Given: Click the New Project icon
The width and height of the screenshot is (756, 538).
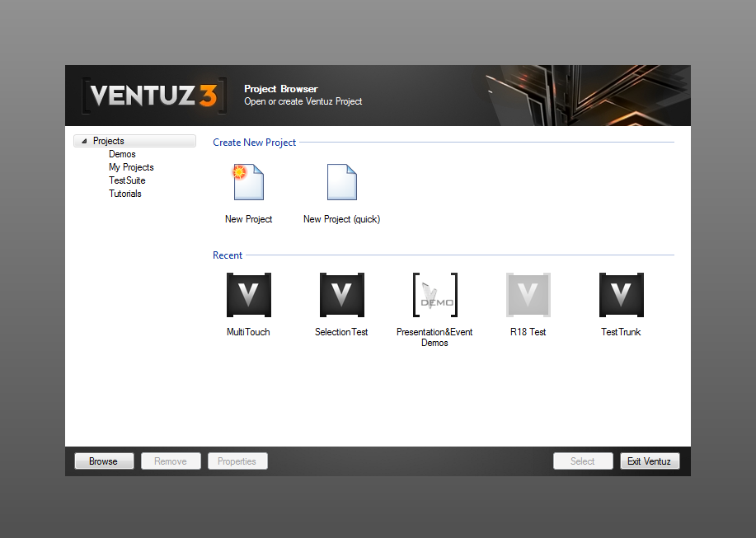Looking at the screenshot, I should pos(248,183).
